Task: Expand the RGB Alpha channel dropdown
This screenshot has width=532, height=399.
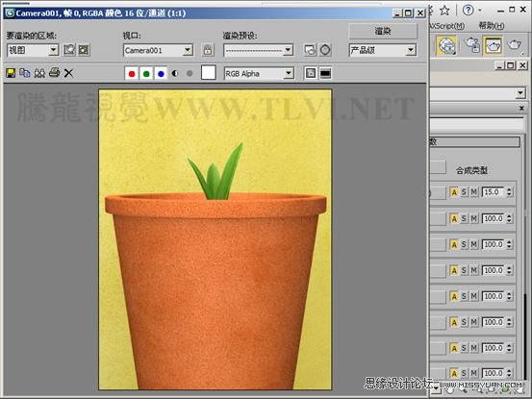Action: click(x=289, y=73)
